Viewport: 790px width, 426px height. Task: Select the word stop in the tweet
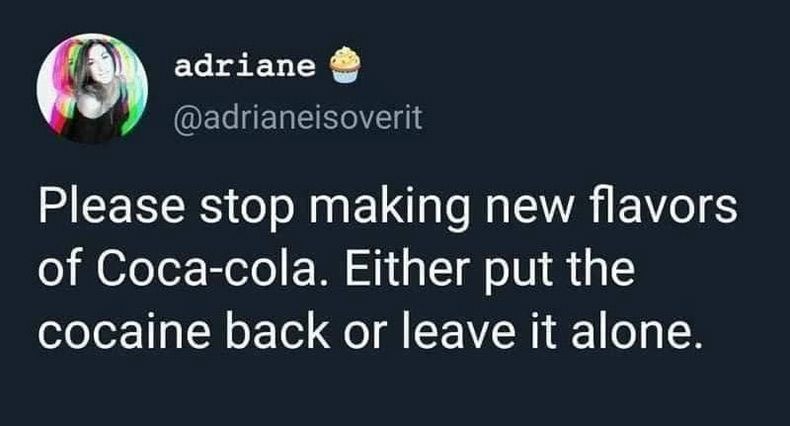(246, 208)
